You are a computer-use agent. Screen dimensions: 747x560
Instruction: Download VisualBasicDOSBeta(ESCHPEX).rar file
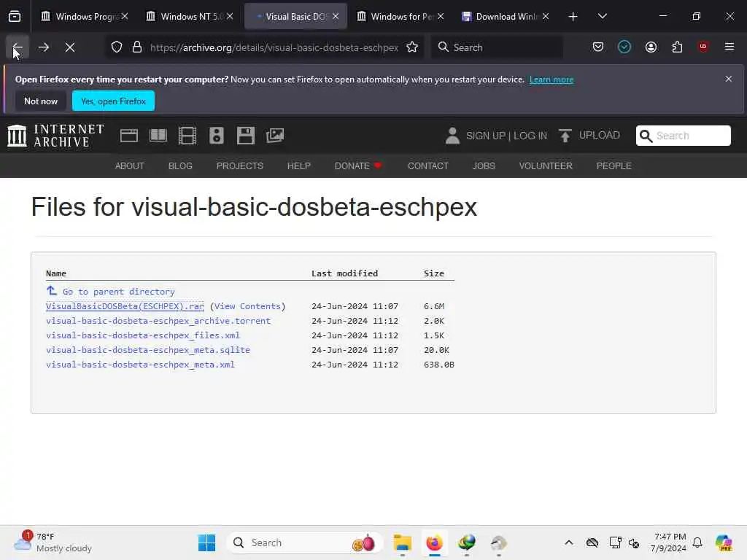pos(125,306)
